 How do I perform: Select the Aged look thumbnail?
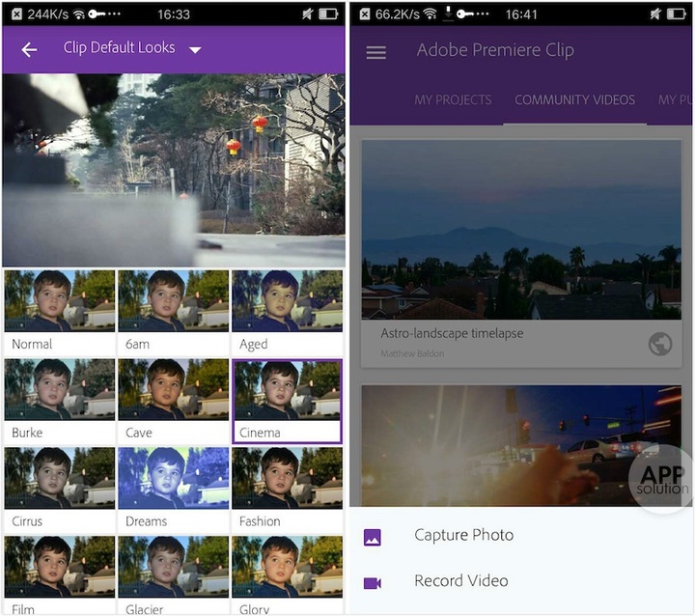point(287,311)
